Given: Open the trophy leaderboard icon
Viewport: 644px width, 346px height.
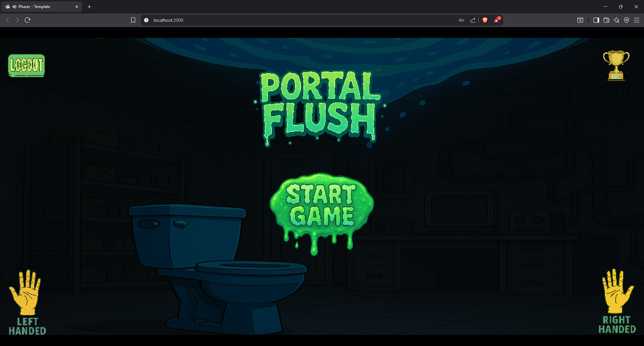Looking at the screenshot, I should tap(617, 65).
